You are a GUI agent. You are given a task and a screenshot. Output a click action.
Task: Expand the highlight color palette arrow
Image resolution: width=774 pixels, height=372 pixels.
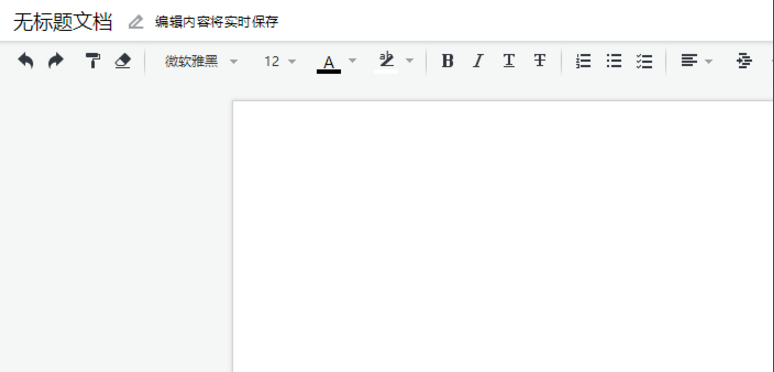pos(409,61)
